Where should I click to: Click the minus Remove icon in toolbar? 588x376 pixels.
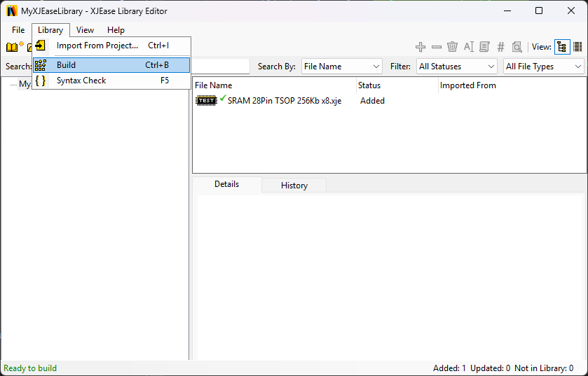437,47
